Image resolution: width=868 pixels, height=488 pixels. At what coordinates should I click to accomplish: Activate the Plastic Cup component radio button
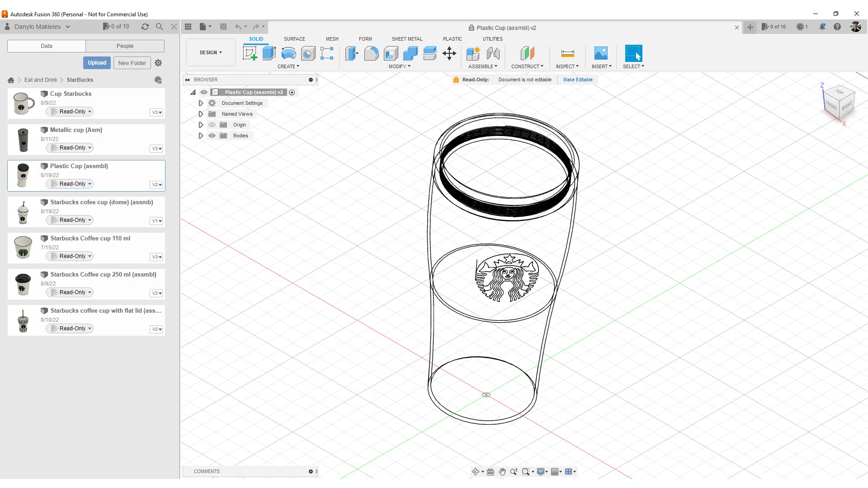(292, 92)
